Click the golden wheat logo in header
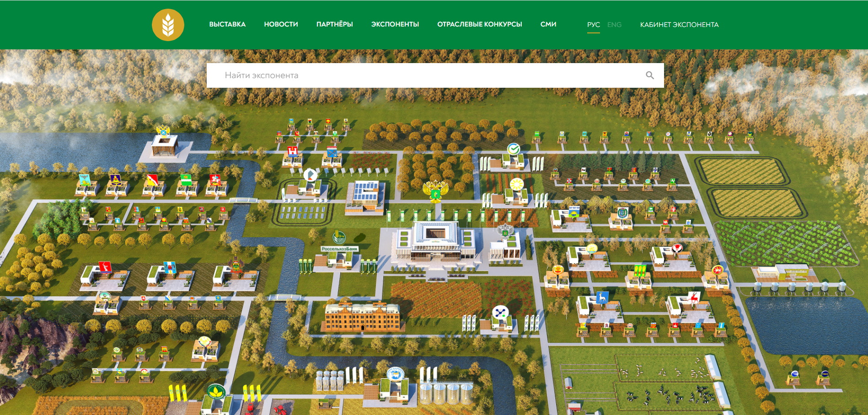The image size is (868, 415). pyautogui.click(x=168, y=25)
